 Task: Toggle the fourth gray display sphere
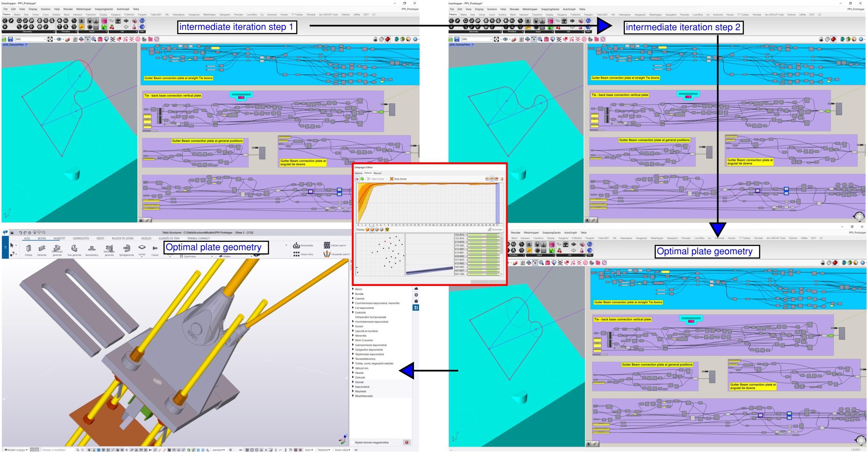382,230
